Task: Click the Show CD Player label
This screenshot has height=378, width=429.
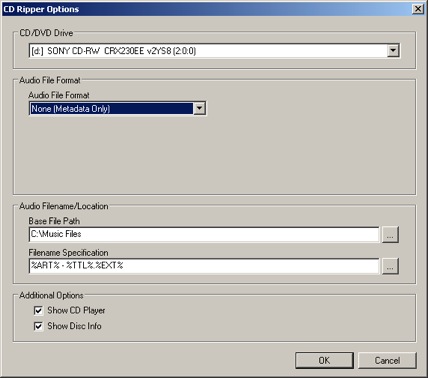Action: (76, 310)
